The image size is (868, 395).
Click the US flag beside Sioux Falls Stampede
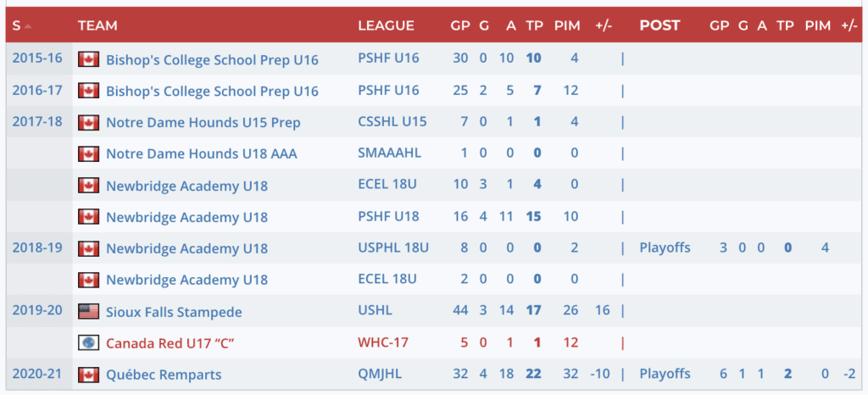click(x=88, y=311)
